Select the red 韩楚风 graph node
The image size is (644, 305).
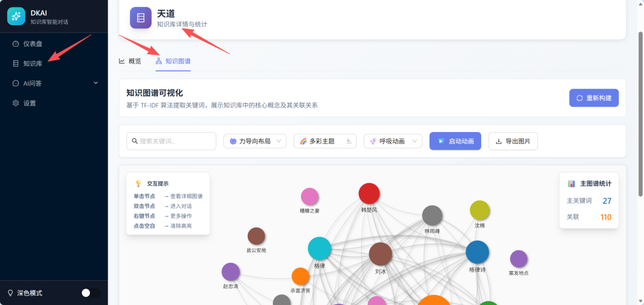click(x=369, y=194)
